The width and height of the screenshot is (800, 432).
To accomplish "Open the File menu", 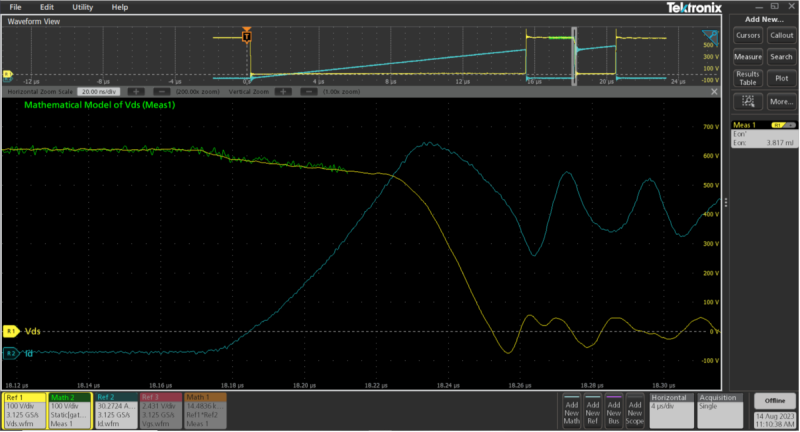I will [15, 7].
